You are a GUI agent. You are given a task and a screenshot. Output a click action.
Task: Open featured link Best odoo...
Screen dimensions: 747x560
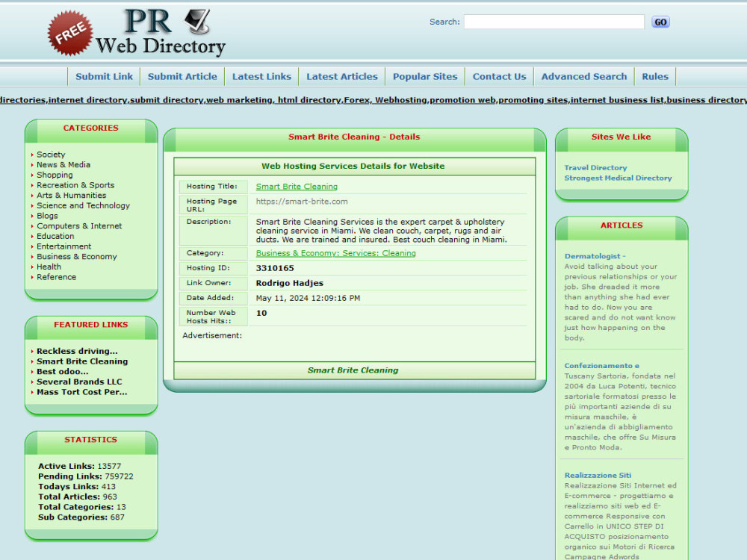pyautogui.click(x=63, y=372)
